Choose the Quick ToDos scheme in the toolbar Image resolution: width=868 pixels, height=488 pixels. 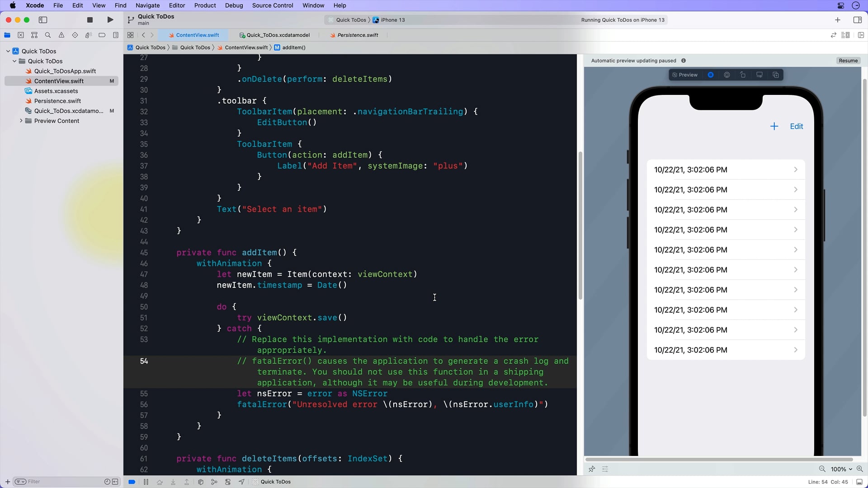[347, 20]
